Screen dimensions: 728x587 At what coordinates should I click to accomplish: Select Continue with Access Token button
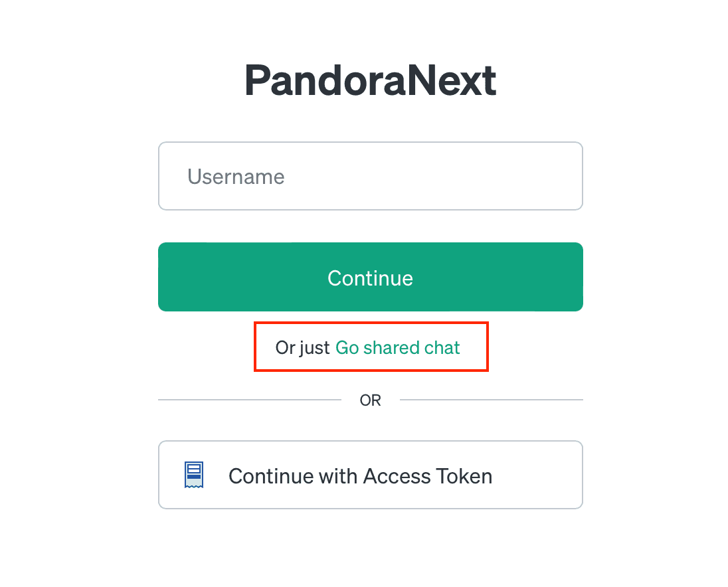[371, 475]
